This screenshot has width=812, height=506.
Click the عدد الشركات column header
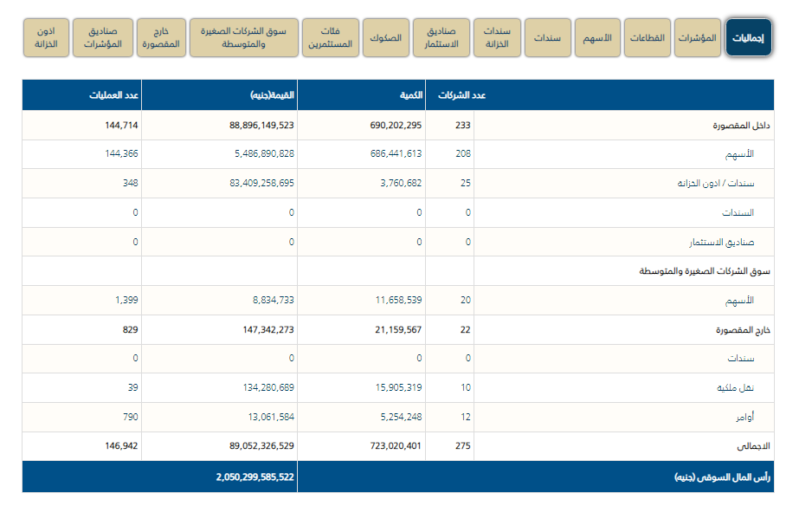[x=461, y=95]
